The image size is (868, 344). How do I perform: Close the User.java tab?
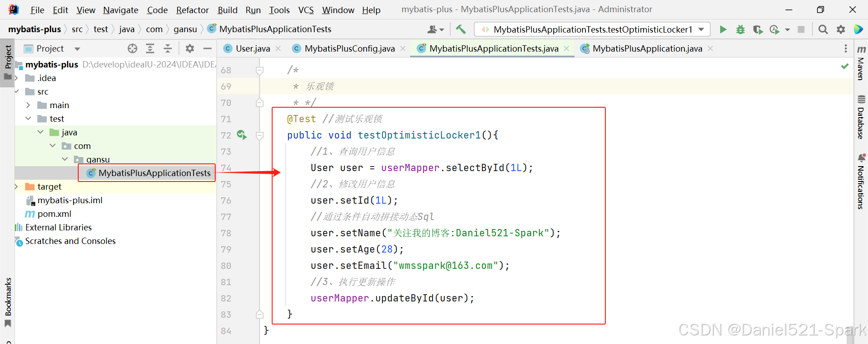pos(278,48)
